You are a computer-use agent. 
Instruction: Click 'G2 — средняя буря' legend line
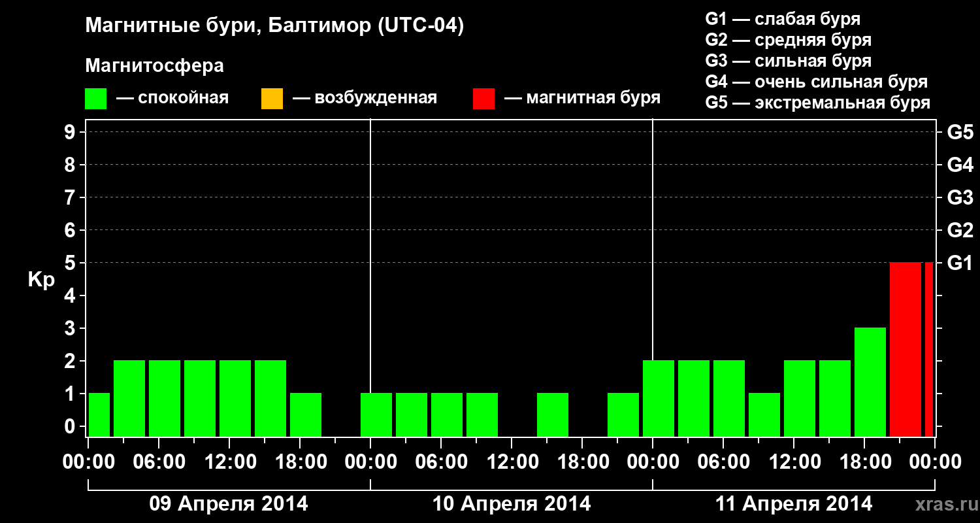[x=789, y=40]
